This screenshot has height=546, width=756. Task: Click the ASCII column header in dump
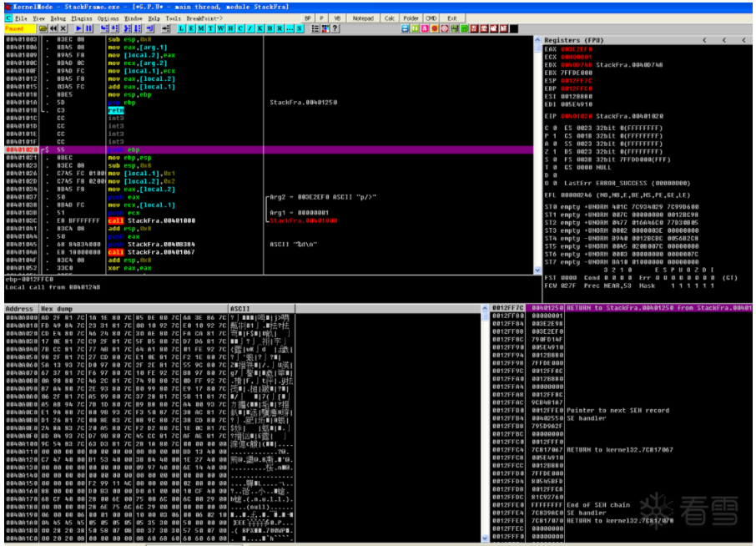(x=261, y=309)
